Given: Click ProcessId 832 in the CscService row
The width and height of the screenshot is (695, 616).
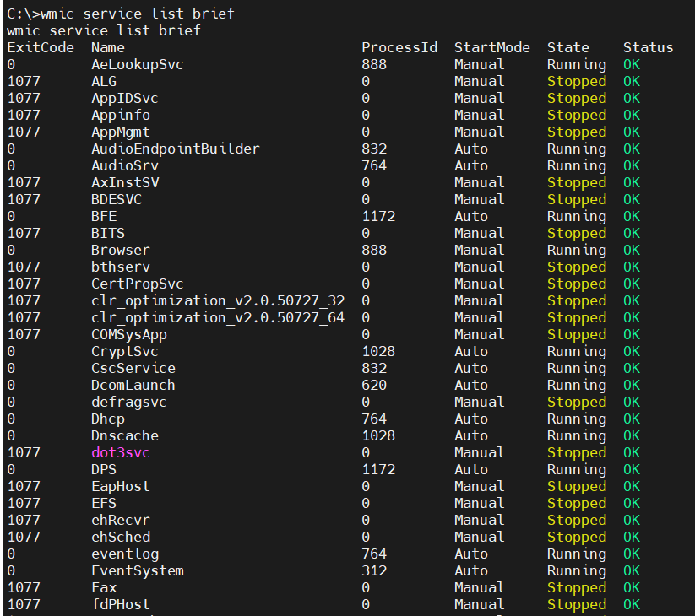Looking at the screenshot, I should [374, 368].
